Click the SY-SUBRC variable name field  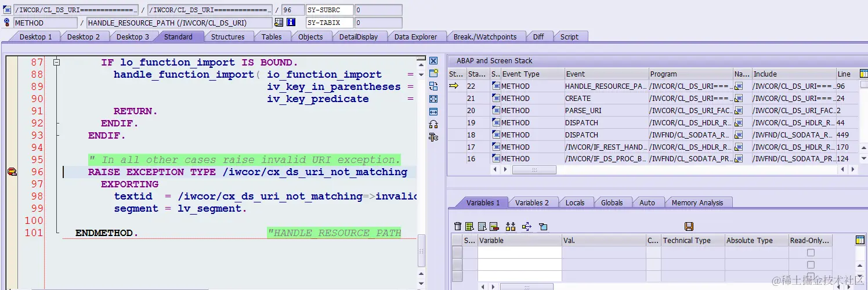(330, 10)
